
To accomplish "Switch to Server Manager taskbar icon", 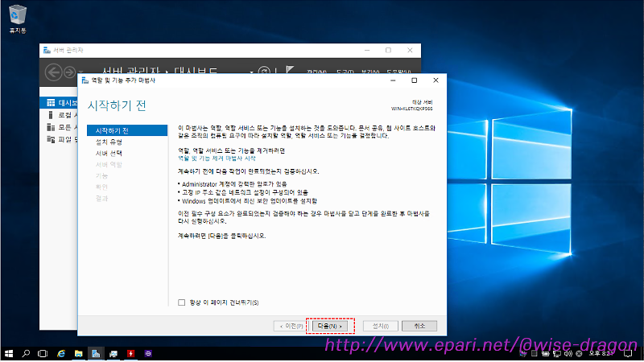I will tap(96, 353).
